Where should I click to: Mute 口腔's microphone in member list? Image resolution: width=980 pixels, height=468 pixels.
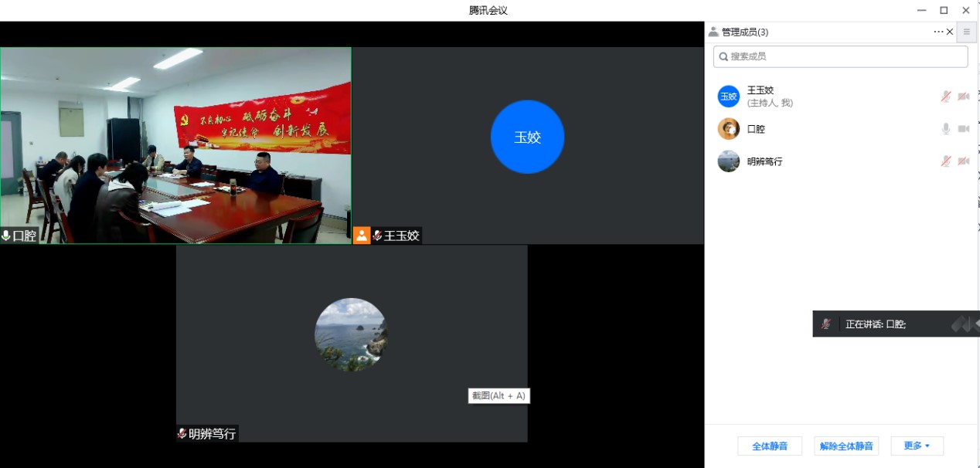point(945,129)
